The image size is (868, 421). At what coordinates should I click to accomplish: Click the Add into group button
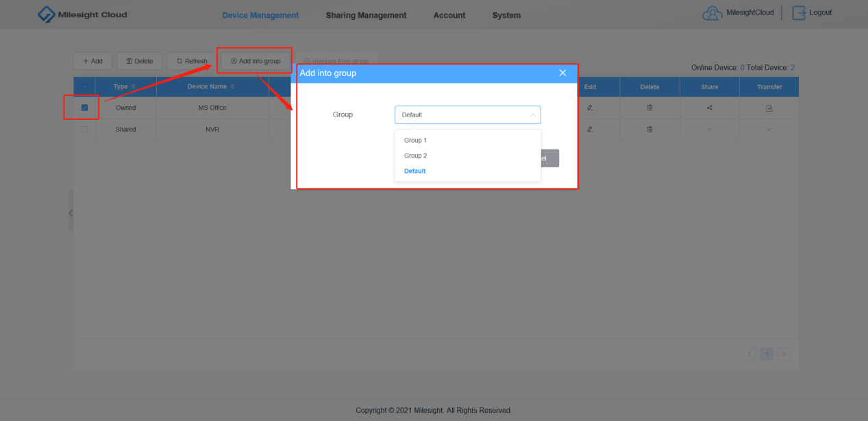(256, 61)
